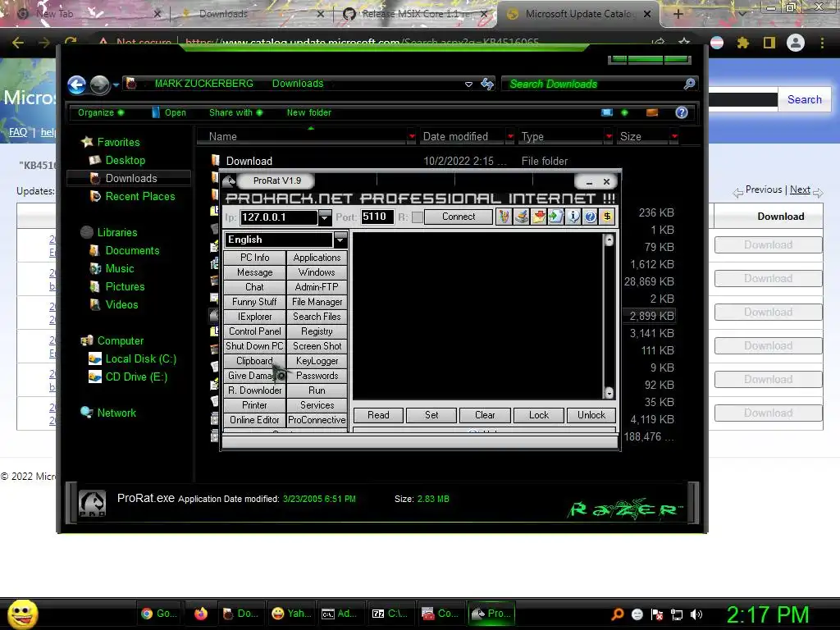
Task: Open the Size column filter dropdown
Action: tap(674, 137)
